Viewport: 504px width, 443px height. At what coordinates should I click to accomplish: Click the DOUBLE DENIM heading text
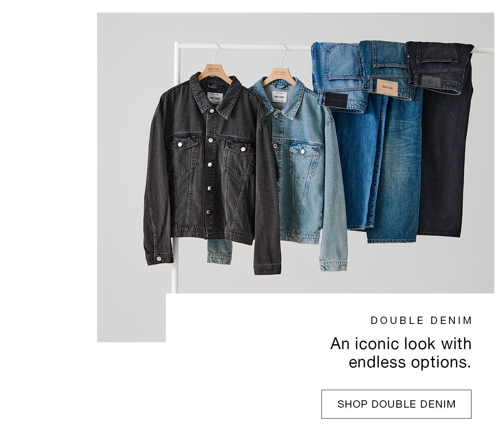(421, 320)
